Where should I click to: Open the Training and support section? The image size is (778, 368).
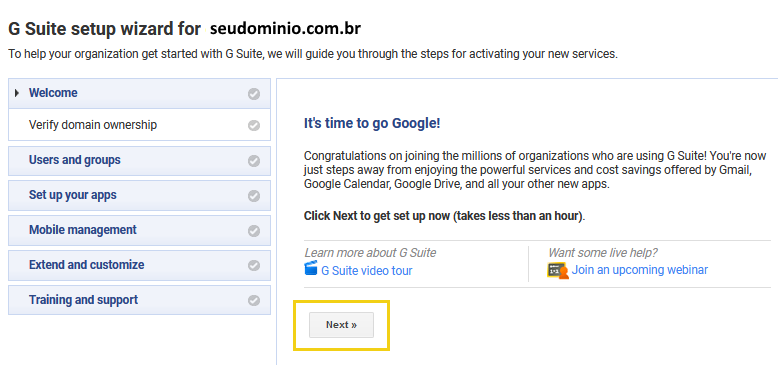coord(139,300)
